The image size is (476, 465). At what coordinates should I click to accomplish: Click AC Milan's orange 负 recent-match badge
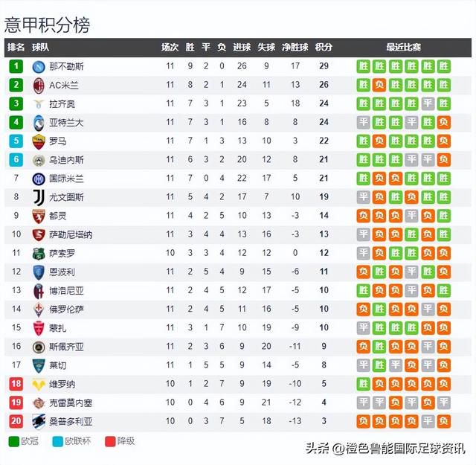(379, 85)
